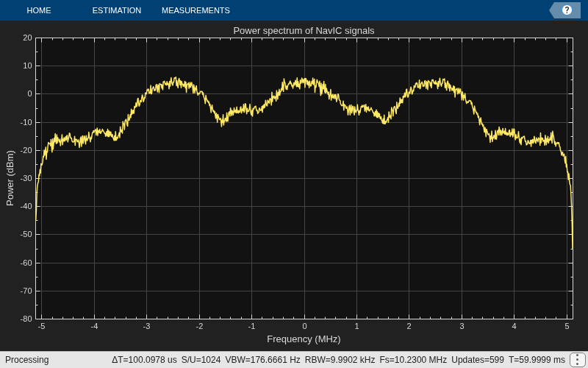
Task: Click the RBW=9.9902 kHz status readout
Action: point(340,360)
